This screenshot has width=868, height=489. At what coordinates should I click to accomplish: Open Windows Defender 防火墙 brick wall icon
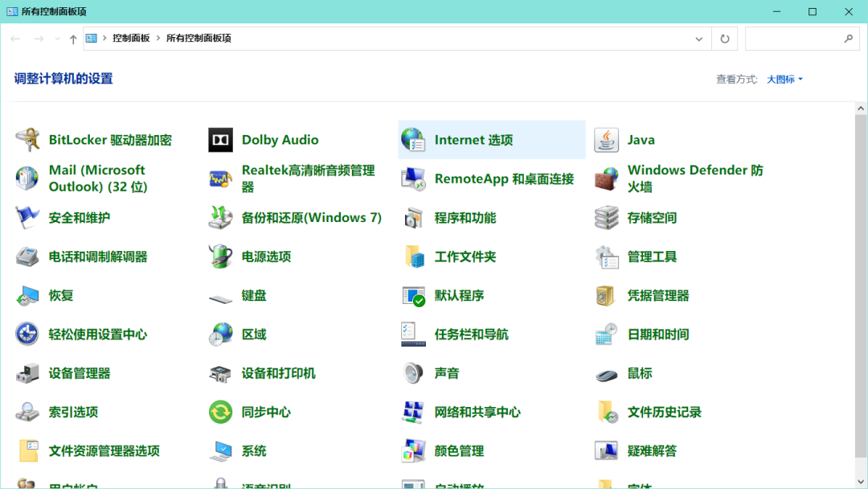pyautogui.click(x=606, y=179)
